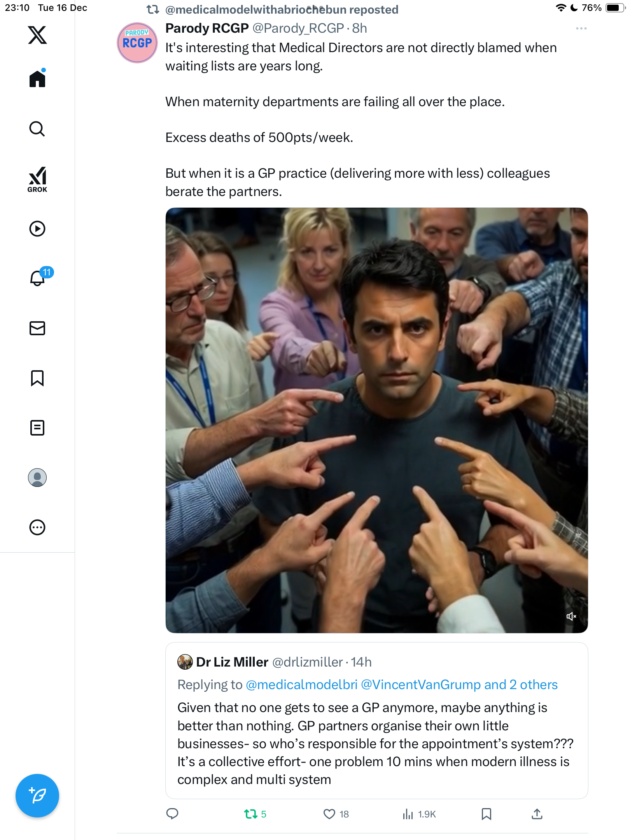The image size is (630, 840).
Task: Open Direct Messages envelope icon
Action: point(37,328)
